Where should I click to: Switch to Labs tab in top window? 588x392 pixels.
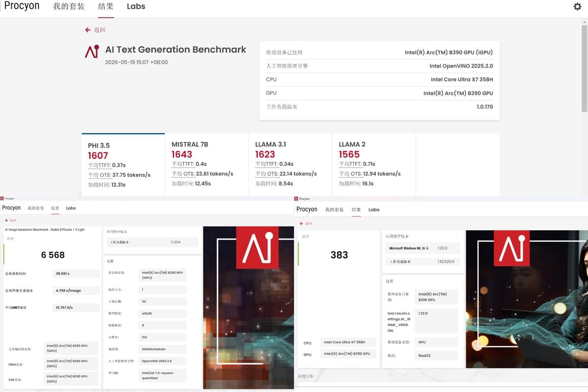136,7
